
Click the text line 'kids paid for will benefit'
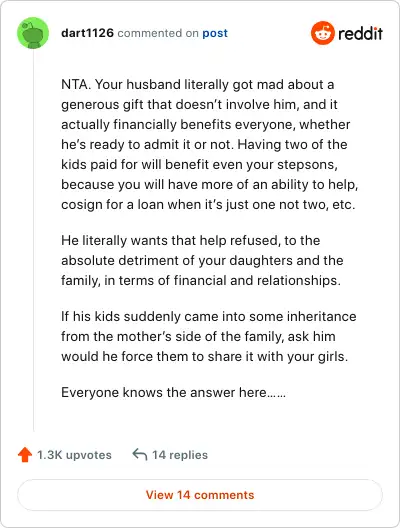(x=199, y=164)
